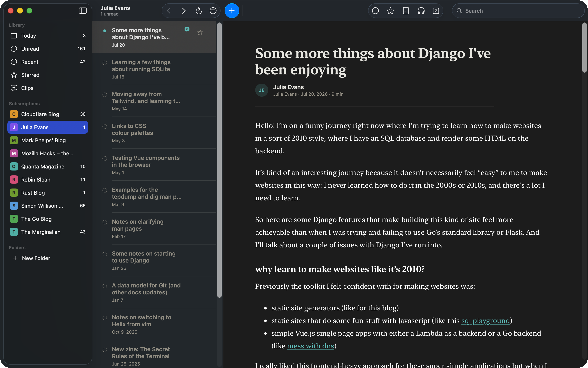Go back with the left chevron
This screenshot has height=368, width=588.
click(x=169, y=11)
